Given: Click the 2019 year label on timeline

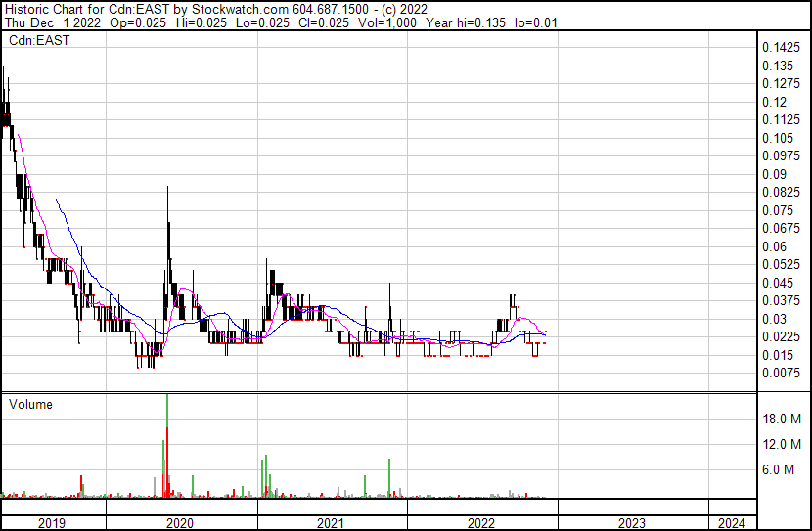Looking at the screenshot, I should [x=52, y=523].
